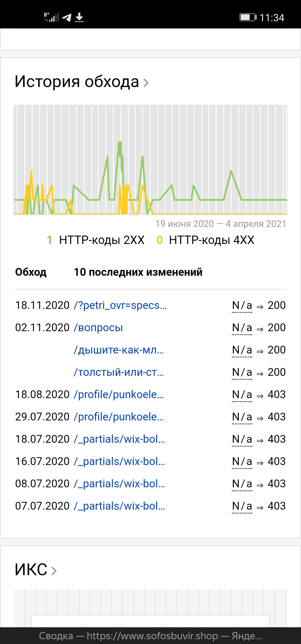Tap N/a status for the /вопросы row
This screenshot has width=301, height=644.
242,328
